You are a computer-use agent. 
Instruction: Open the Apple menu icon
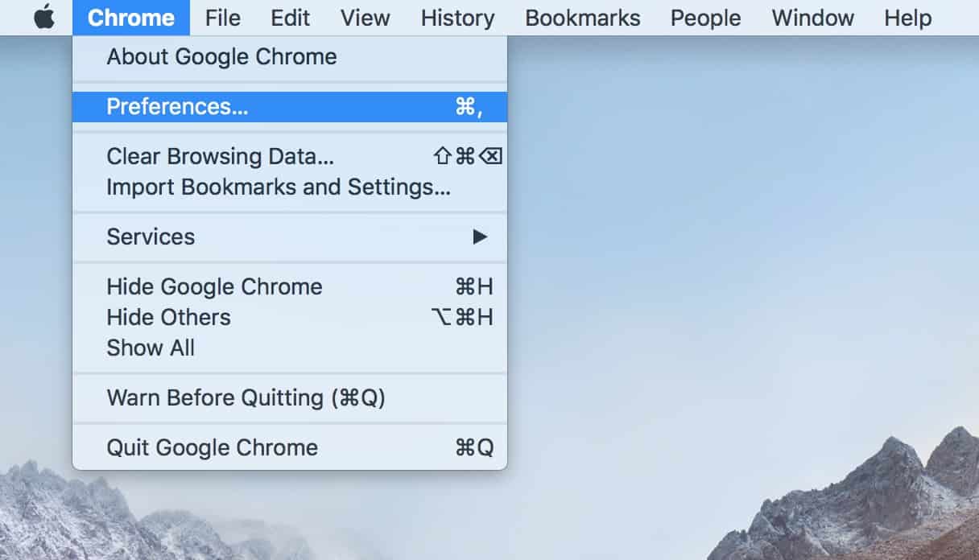(x=44, y=18)
